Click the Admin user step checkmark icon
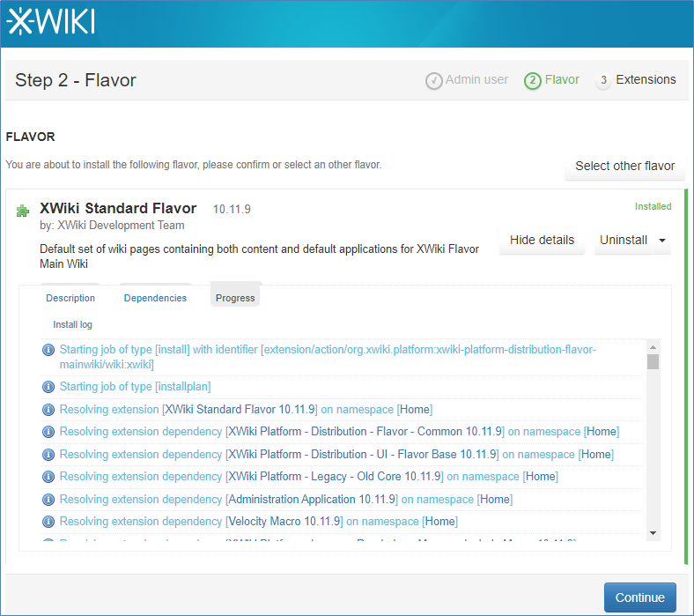This screenshot has width=694, height=616. (433, 81)
